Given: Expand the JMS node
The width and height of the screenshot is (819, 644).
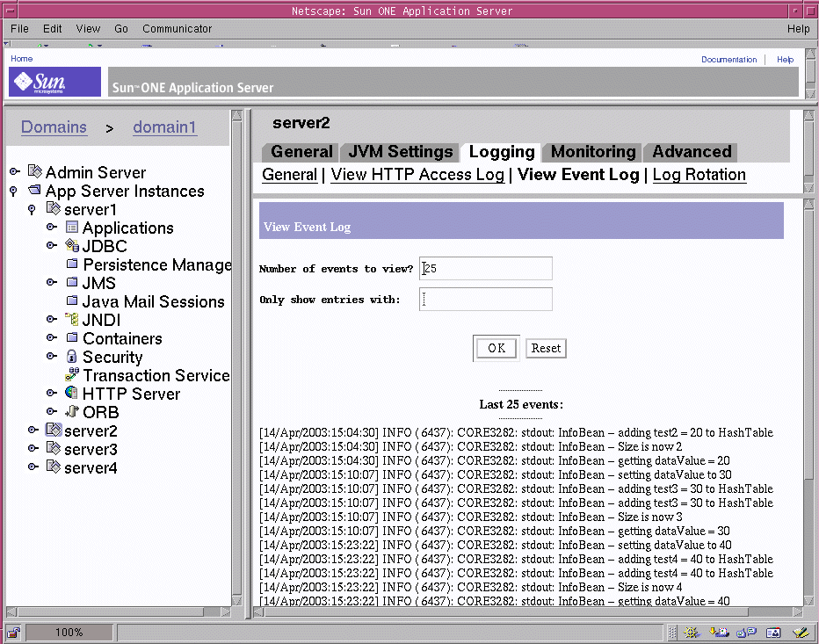Looking at the screenshot, I should [51, 282].
